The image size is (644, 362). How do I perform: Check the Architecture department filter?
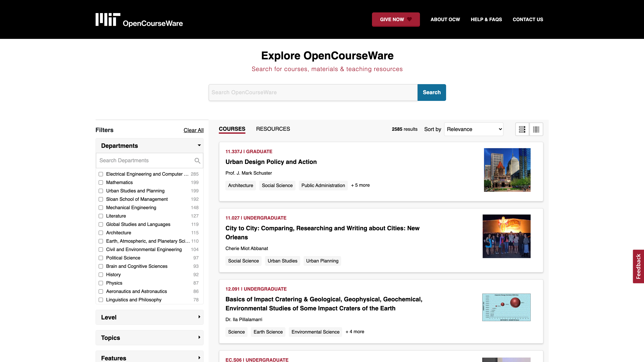101,233
